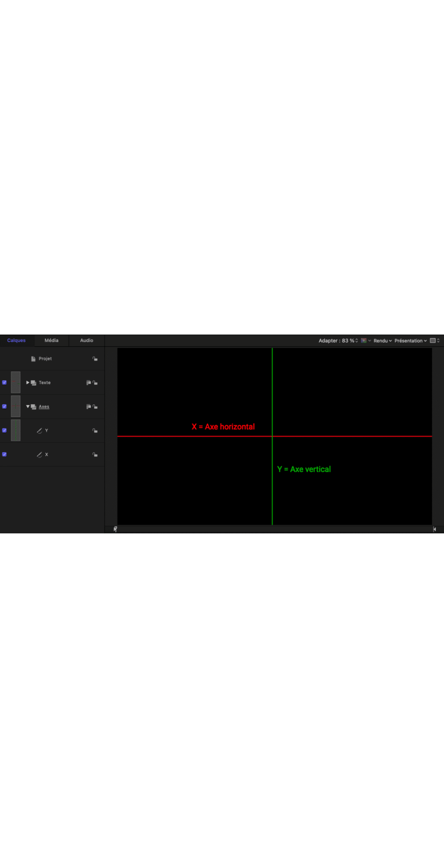
Task: Select the Y layer name
Action: tap(46, 431)
